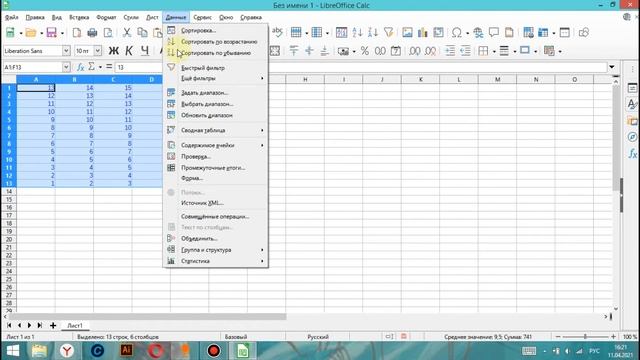Click the Sort Descending toolbar icon
The width and height of the screenshot is (640, 360).
click(x=373, y=32)
